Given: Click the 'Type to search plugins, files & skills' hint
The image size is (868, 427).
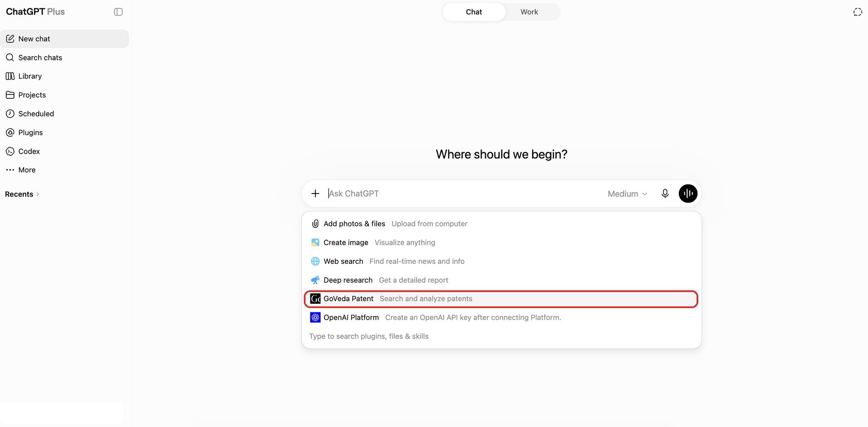Looking at the screenshot, I should click(x=369, y=336).
